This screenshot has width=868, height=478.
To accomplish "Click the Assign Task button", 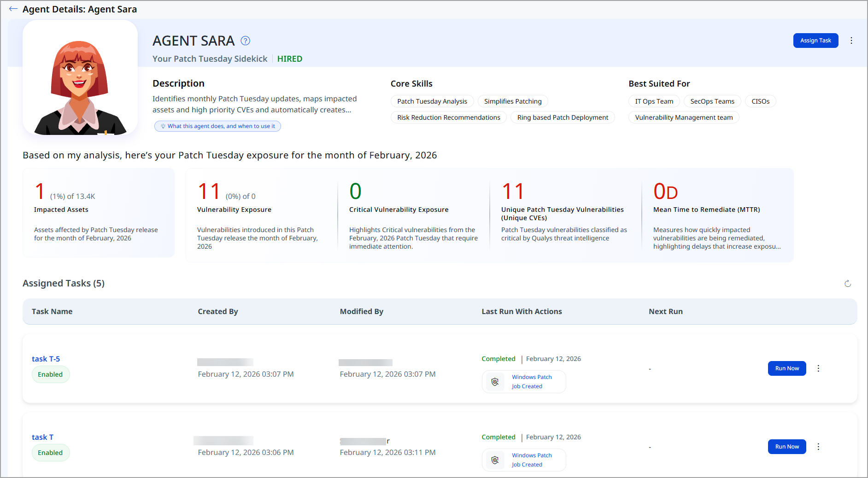I will (815, 41).
